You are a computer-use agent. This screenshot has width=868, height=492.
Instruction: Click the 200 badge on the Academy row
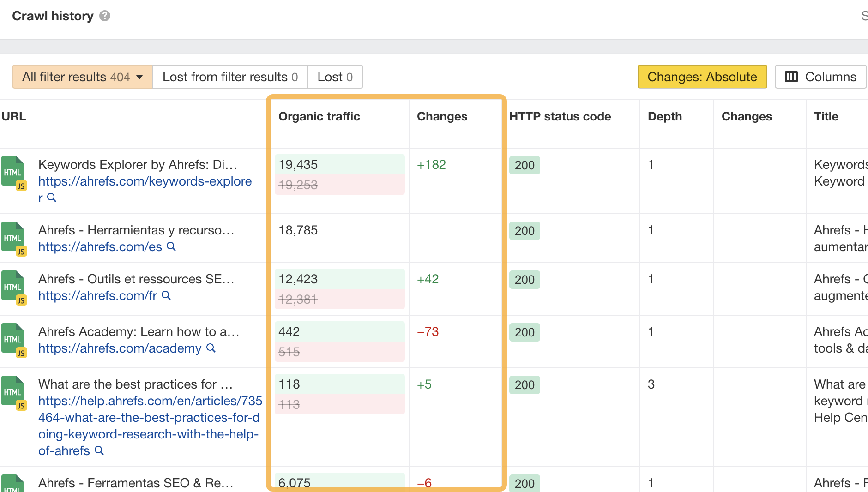(x=524, y=332)
